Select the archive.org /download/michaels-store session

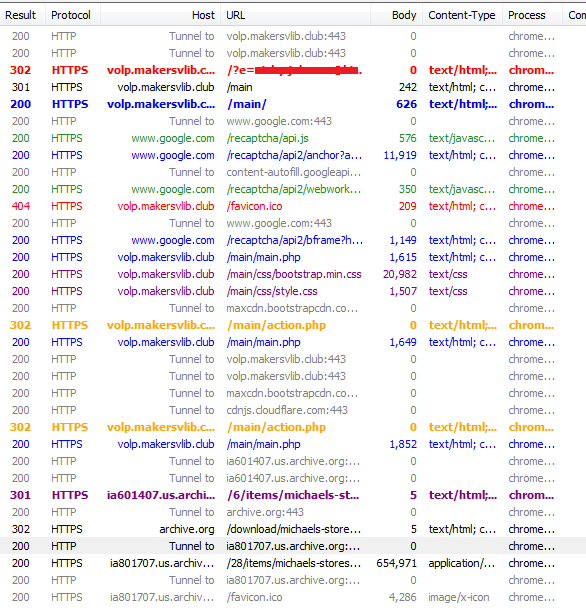tap(293, 529)
